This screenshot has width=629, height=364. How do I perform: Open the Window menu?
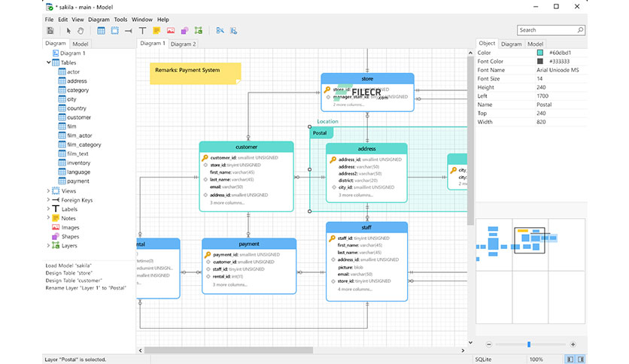[x=142, y=20]
